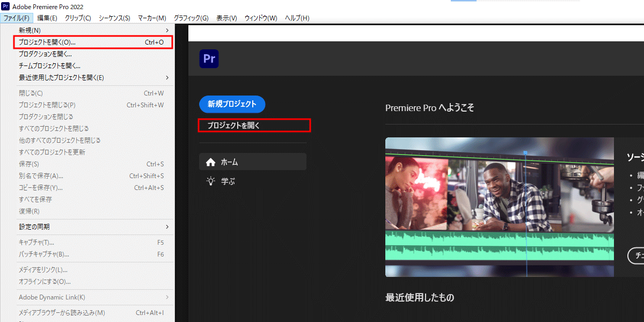644x322 pixels.
Task: Open the グラフィック(G) menu
Action: tap(191, 18)
